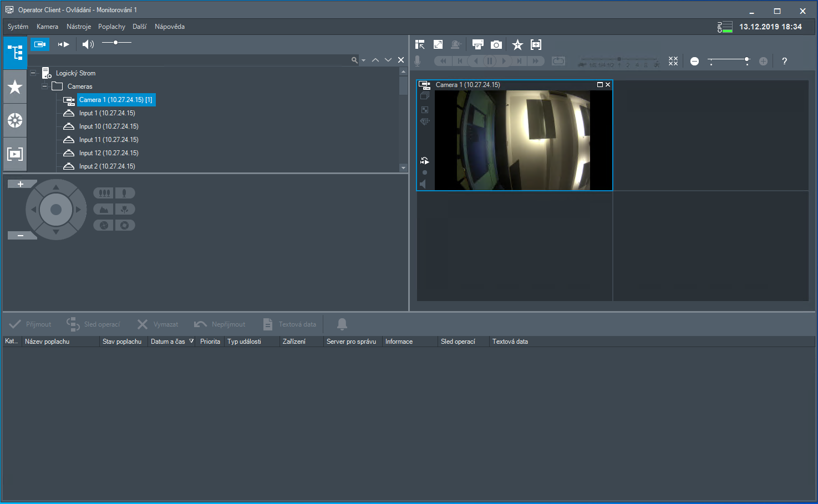
Task: Open the search options dropdown arrow
Action: point(364,60)
